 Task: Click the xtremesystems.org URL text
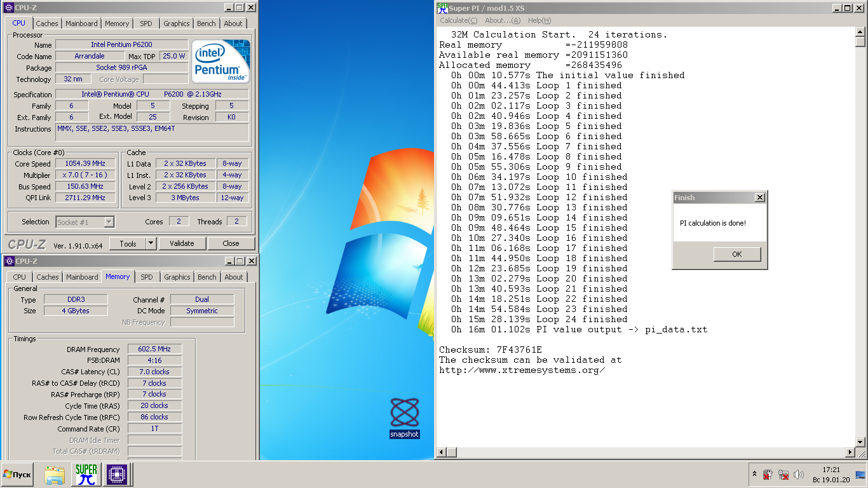pos(522,370)
